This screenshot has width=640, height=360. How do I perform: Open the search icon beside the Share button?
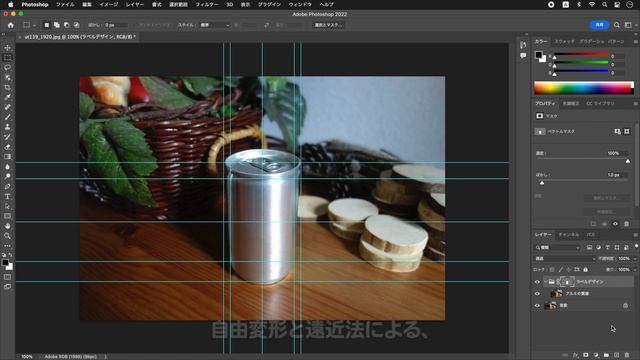(617, 25)
